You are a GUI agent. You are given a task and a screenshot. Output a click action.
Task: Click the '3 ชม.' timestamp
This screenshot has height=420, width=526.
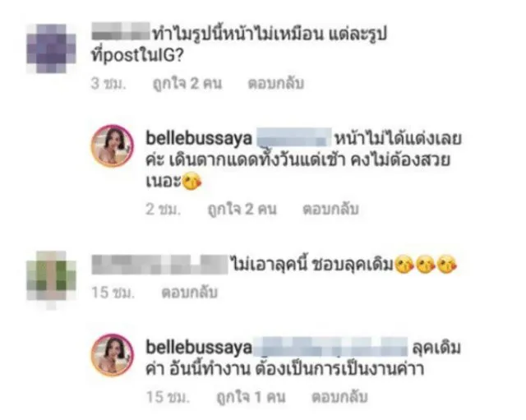tap(108, 84)
